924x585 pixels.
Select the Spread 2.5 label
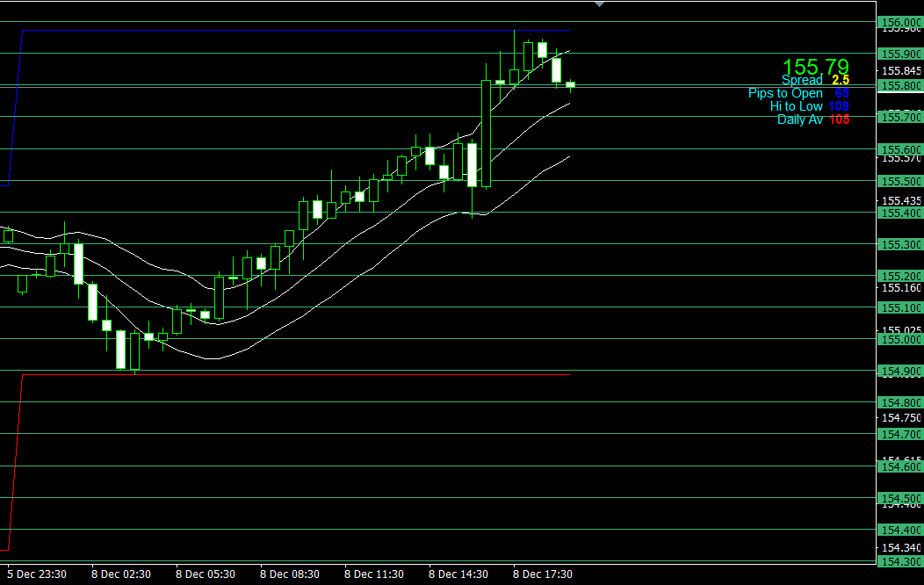point(815,80)
